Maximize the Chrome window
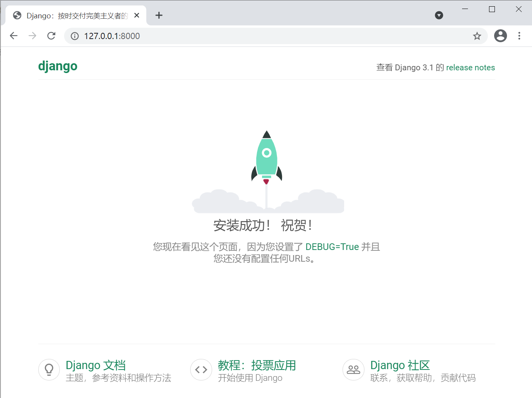Viewport: 532px width, 398px height. (x=492, y=9)
